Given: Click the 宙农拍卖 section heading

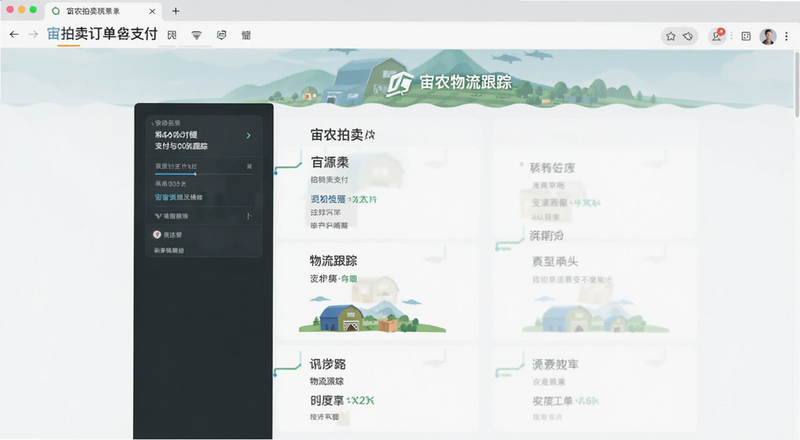Looking at the screenshot, I should tap(343, 135).
